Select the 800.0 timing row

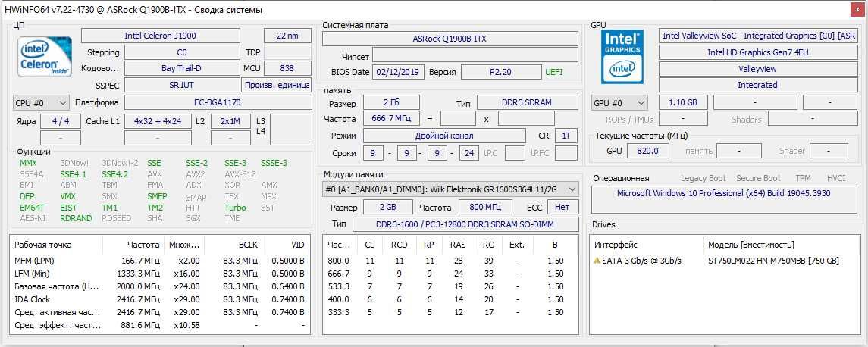coord(450,261)
